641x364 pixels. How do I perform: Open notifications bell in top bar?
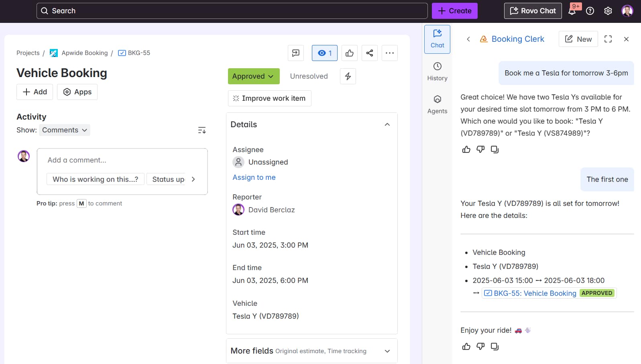tap(572, 11)
